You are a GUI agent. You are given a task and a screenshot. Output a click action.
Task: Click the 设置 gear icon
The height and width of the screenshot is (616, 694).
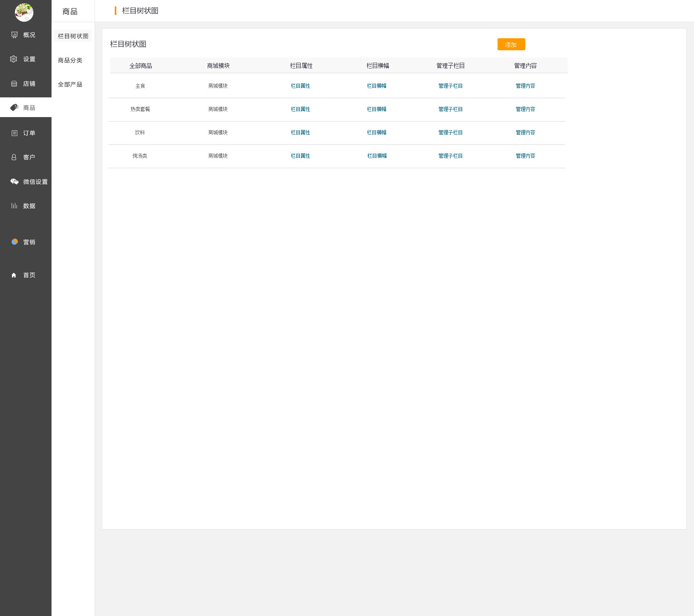[14, 59]
